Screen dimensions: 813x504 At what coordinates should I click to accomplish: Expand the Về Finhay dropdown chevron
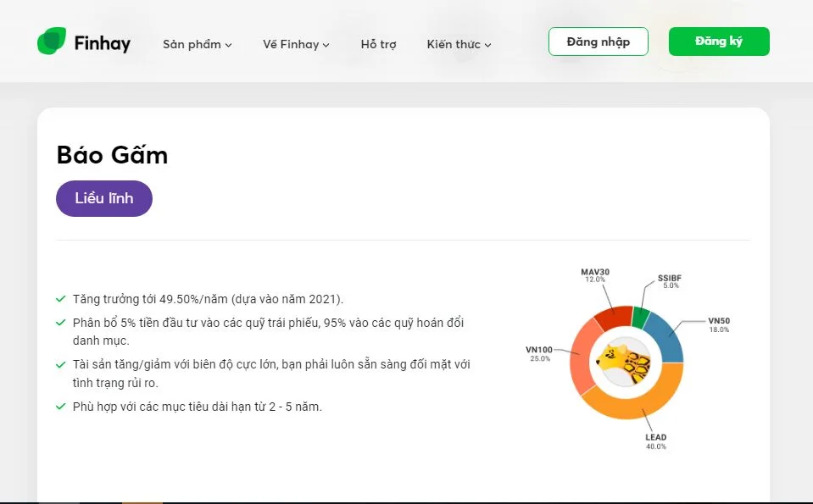click(x=326, y=46)
